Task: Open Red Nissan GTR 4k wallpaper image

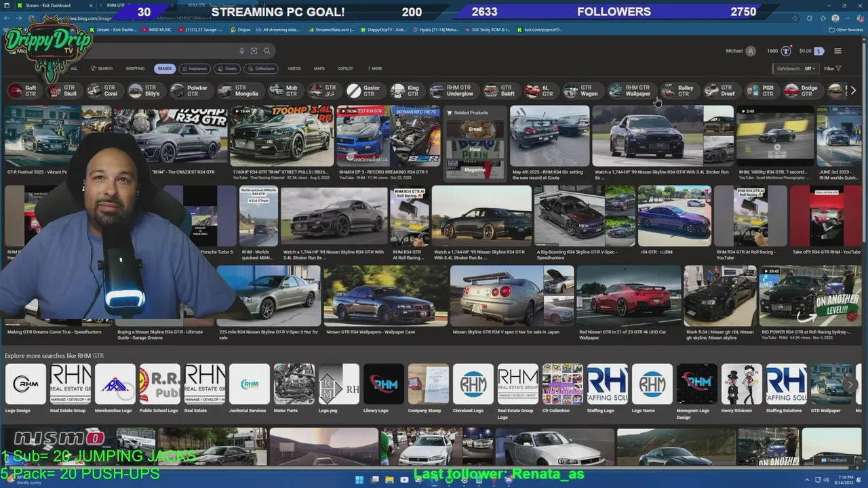Action: pos(629,296)
